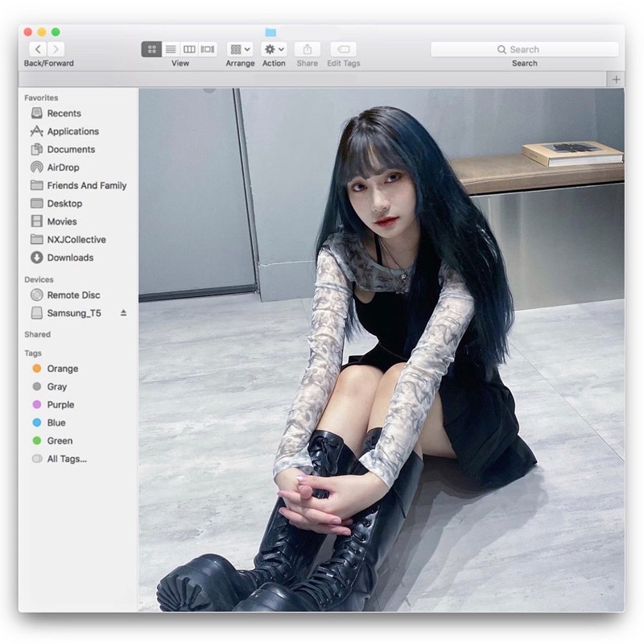The image size is (644, 644).
Task: Click the Edit Tags toolbar icon
Action: pyautogui.click(x=343, y=49)
